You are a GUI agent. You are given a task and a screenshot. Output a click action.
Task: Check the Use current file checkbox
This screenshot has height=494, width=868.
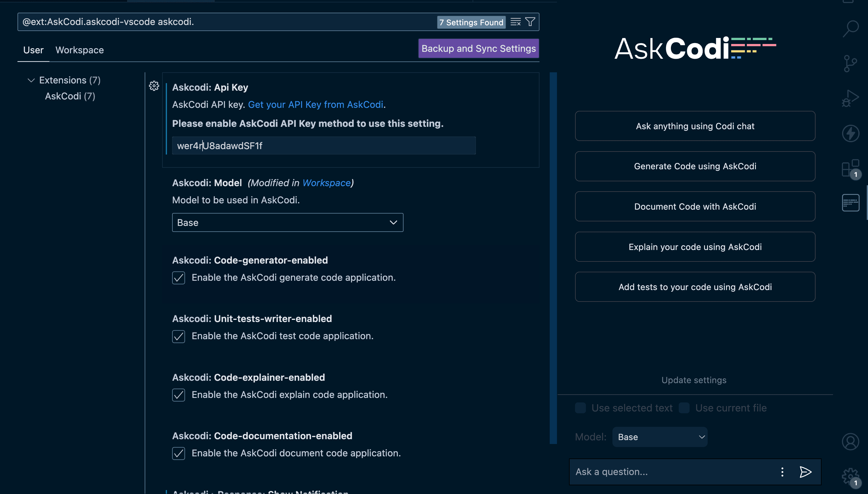684,408
